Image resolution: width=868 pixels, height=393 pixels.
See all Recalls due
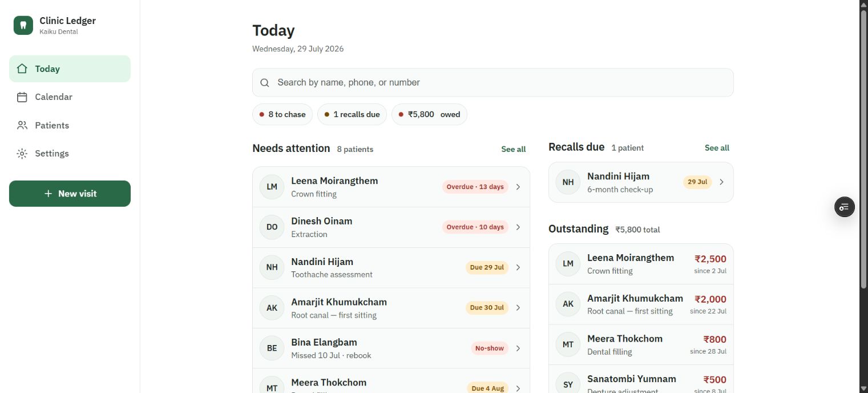point(717,148)
